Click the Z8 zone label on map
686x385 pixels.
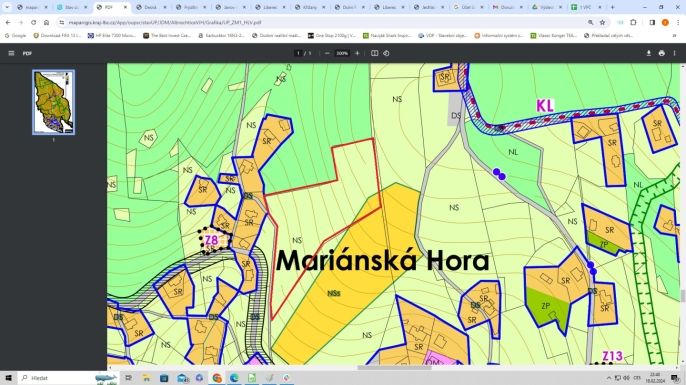click(x=211, y=240)
